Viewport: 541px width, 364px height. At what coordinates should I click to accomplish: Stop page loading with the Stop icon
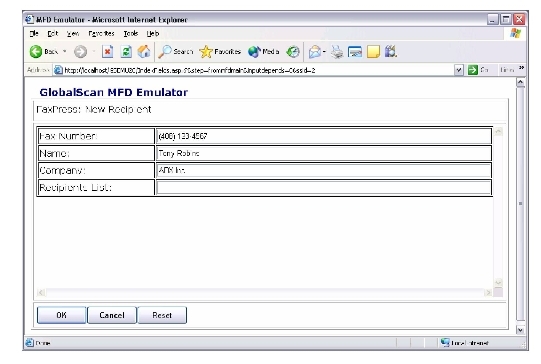(108, 52)
